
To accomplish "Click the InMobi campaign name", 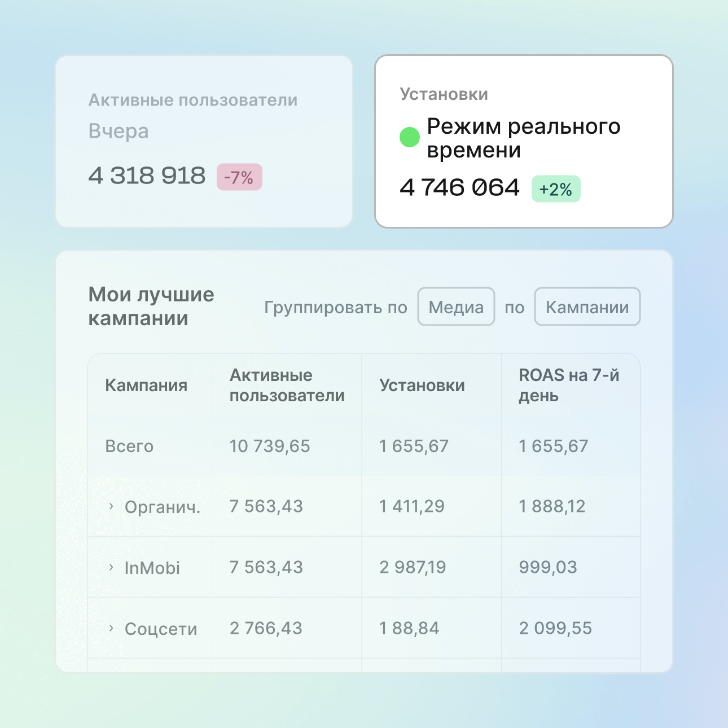I will click(x=152, y=568).
